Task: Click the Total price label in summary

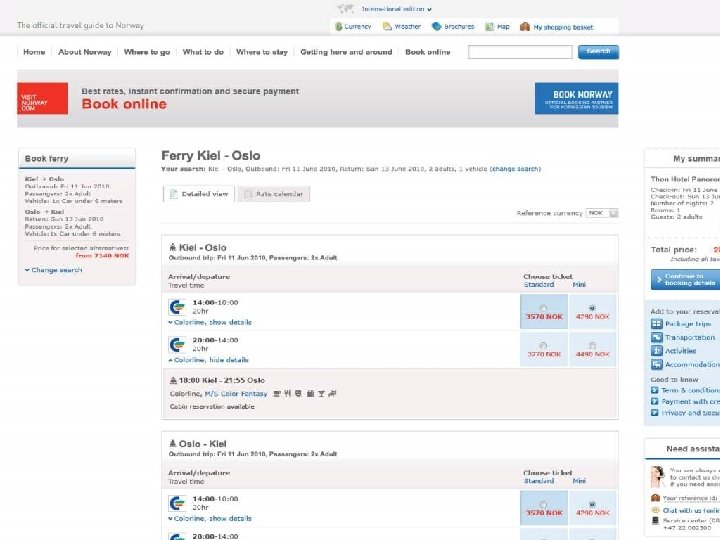Action: click(673, 250)
